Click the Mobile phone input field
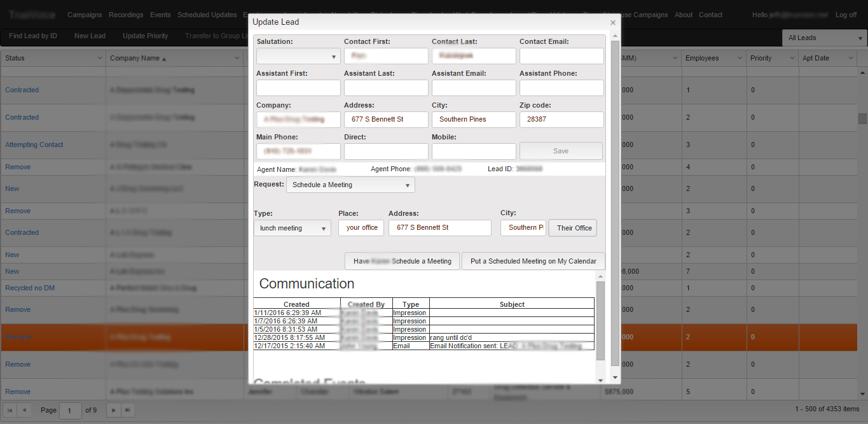 coord(474,152)
